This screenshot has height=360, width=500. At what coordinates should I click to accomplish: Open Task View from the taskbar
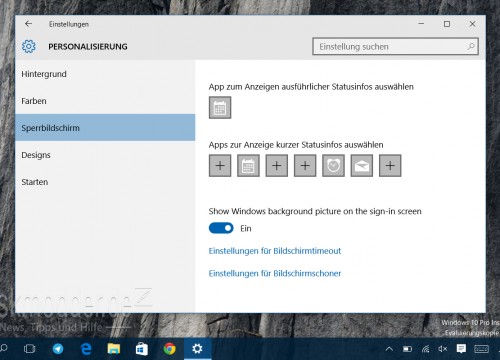pos(30,349)
